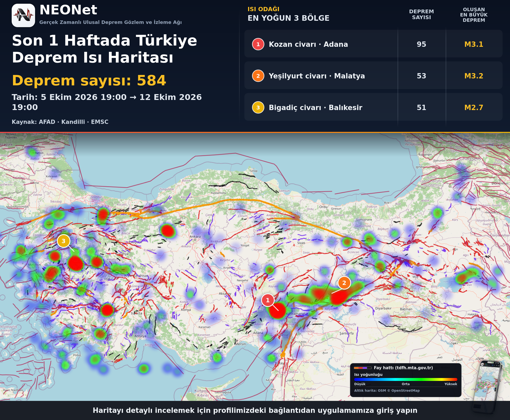Click the Ankara city label on map

pos(195,237)
